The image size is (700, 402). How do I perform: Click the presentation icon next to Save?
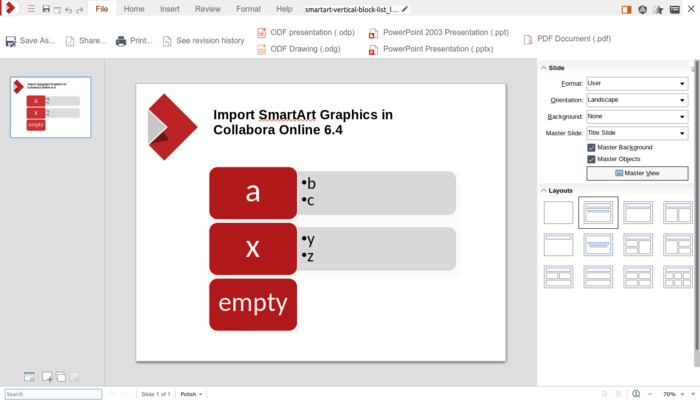57,9
